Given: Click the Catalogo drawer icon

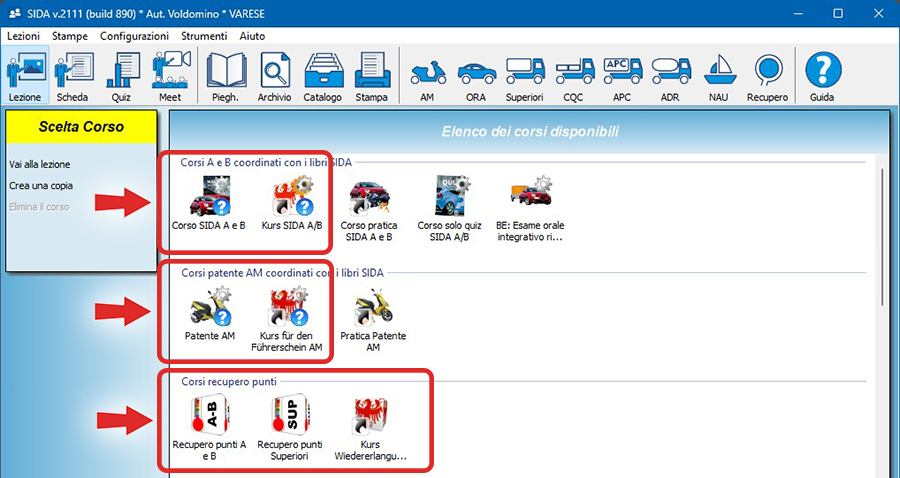Looking at the screenshot, I should pyautogui.click(x=323, y=77).
